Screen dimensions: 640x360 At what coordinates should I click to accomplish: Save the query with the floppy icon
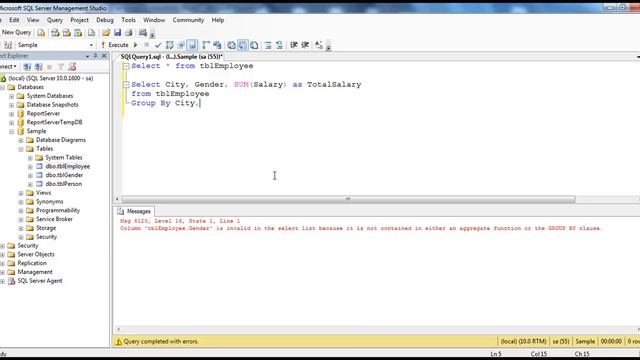tap(118, 33)
